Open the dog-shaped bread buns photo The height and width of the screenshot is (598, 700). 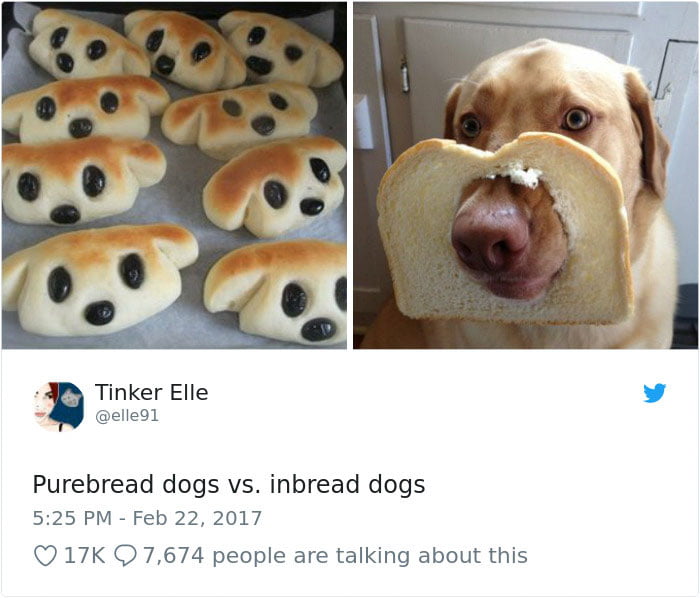174,175
